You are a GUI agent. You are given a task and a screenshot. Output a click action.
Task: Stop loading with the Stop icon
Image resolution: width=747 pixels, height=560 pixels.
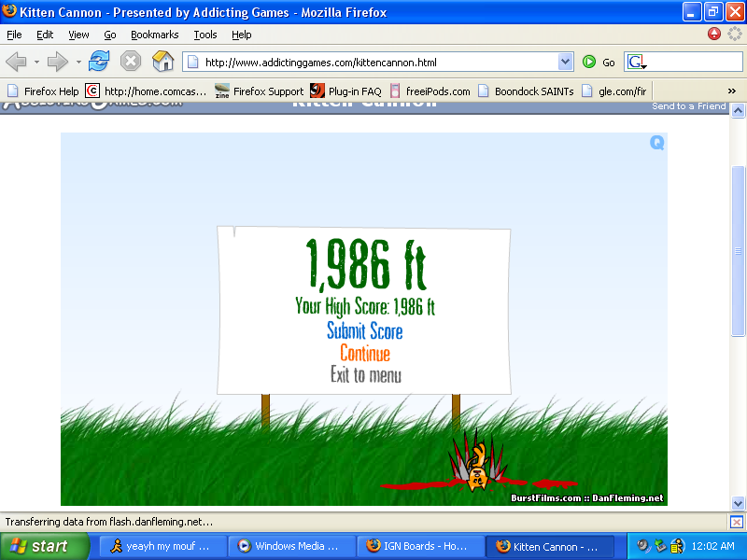point(131,62)
